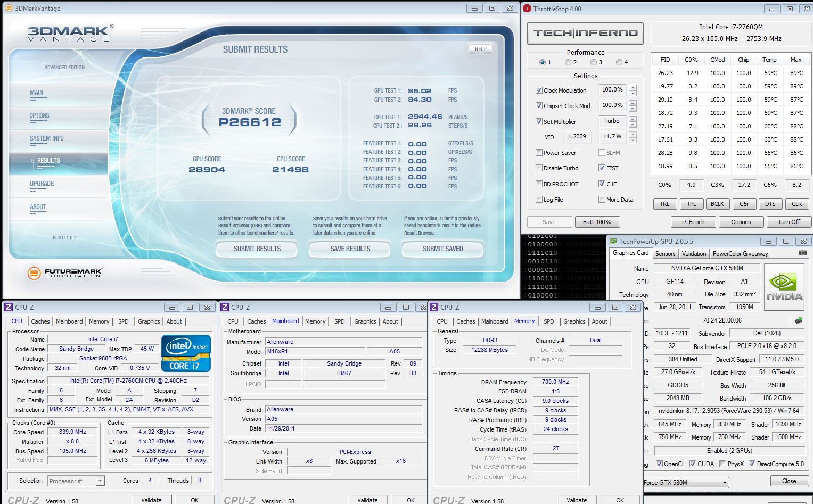
Task: Click the up arrow on Clock Modulation stepper
Action: click(x=633, y=87)
